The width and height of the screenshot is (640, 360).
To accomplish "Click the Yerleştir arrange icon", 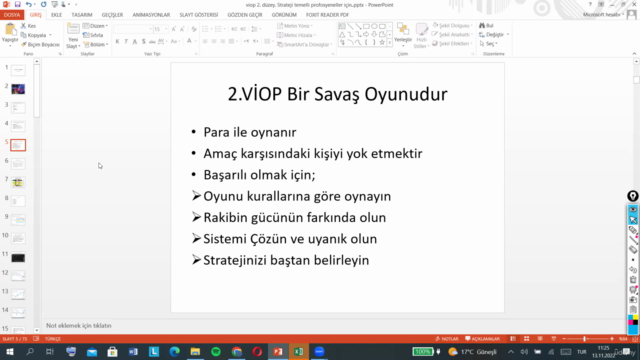I will 403,29.
